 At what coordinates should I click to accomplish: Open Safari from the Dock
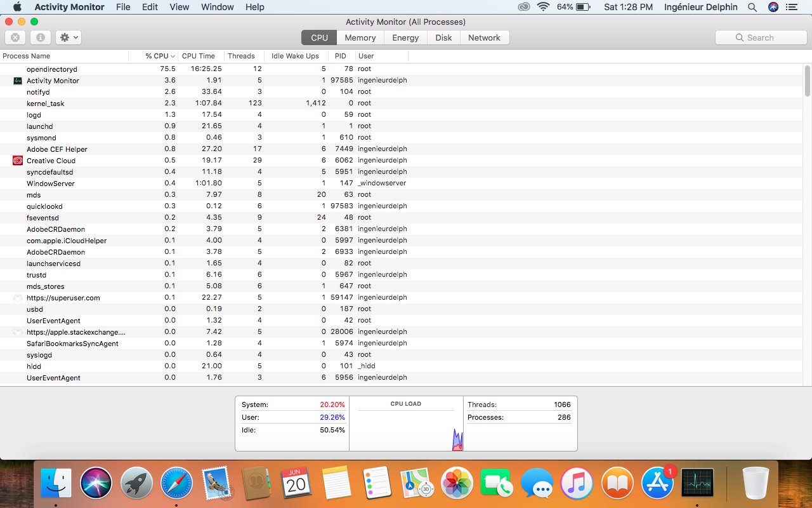click(176, 484)
